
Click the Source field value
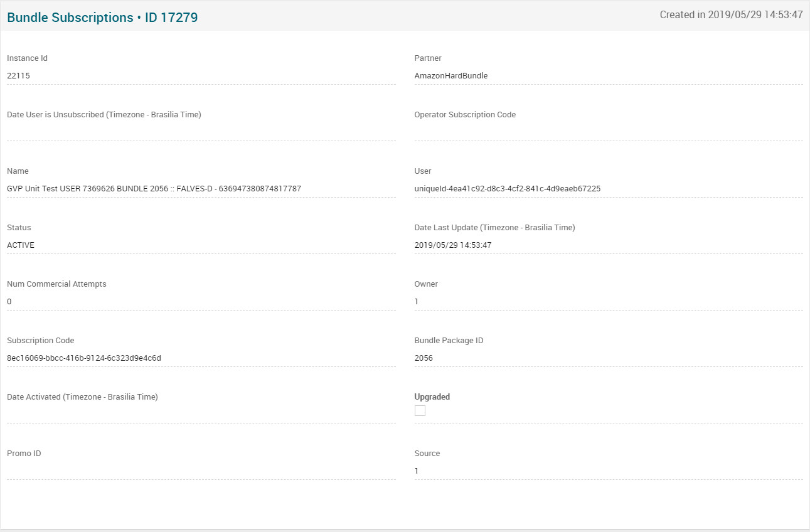coord(608,471)
